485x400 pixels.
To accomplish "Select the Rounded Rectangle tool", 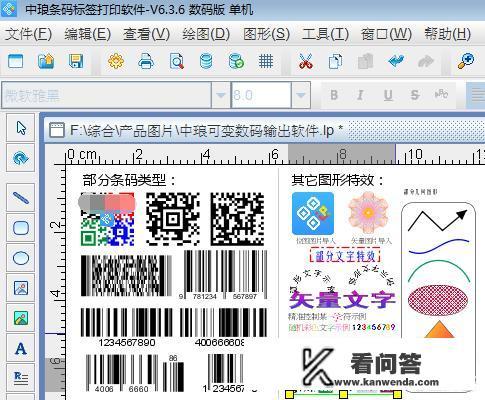I will [x=21, y=228].
